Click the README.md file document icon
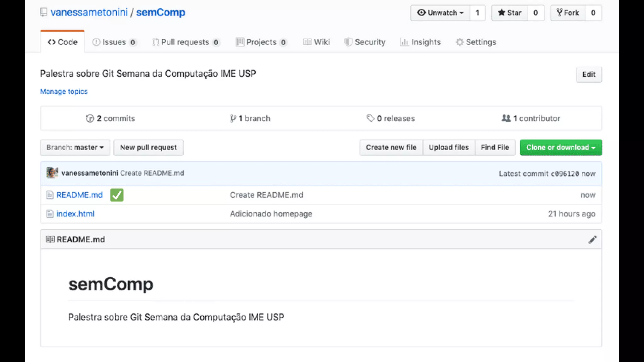 click(x=50, y=195)
